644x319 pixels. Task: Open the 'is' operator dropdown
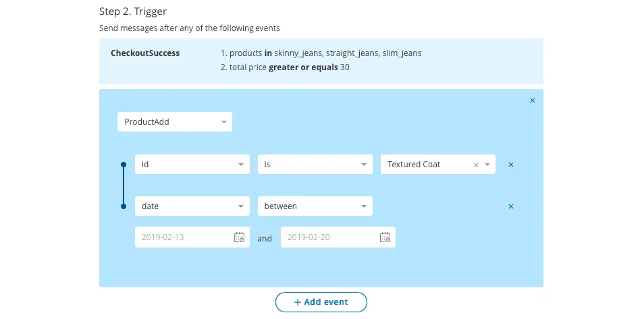point(315,165)
